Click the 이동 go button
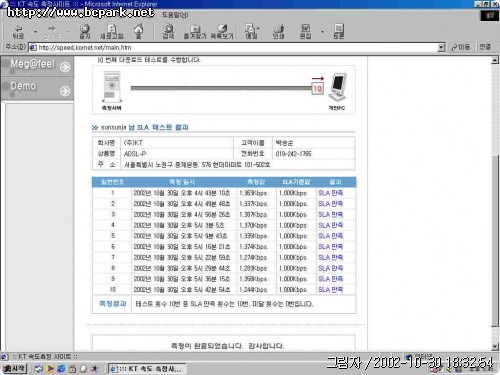500x375 pixels. tap(460, 47)
